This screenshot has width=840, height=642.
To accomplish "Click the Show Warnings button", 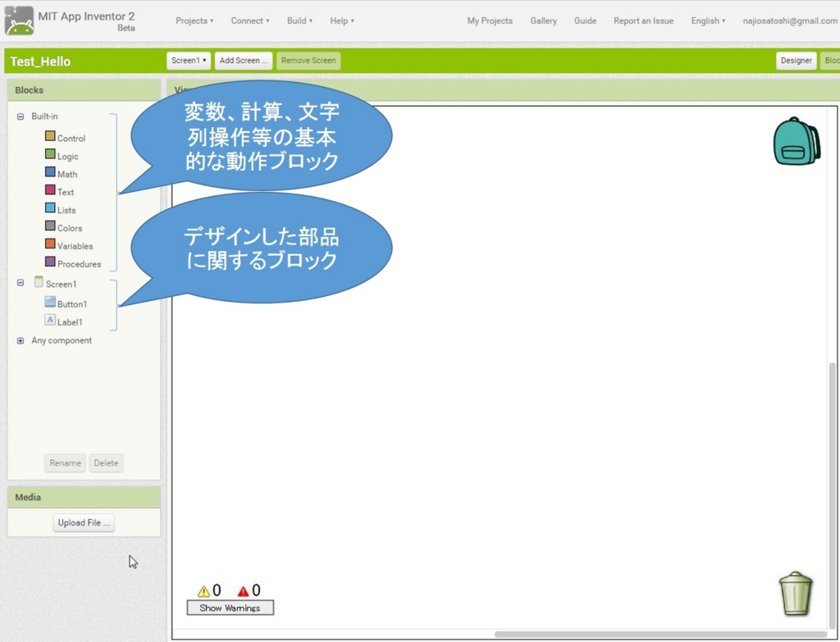I will point(230,608).
